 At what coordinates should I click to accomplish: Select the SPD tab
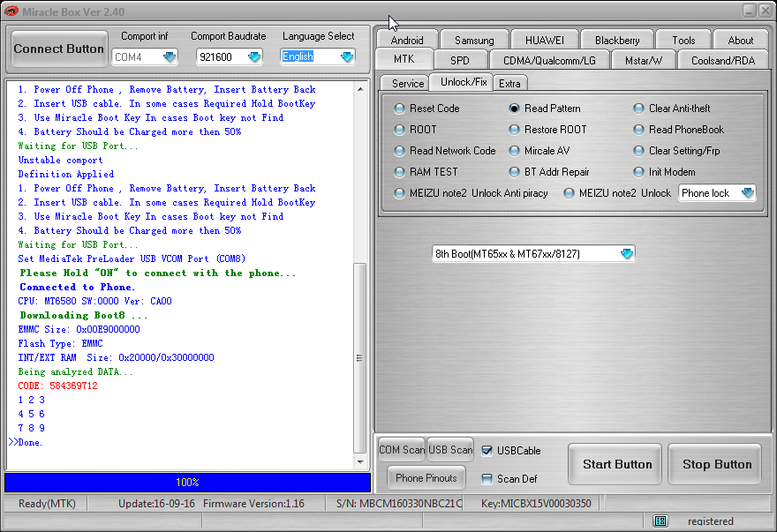(x=460, y=60)
